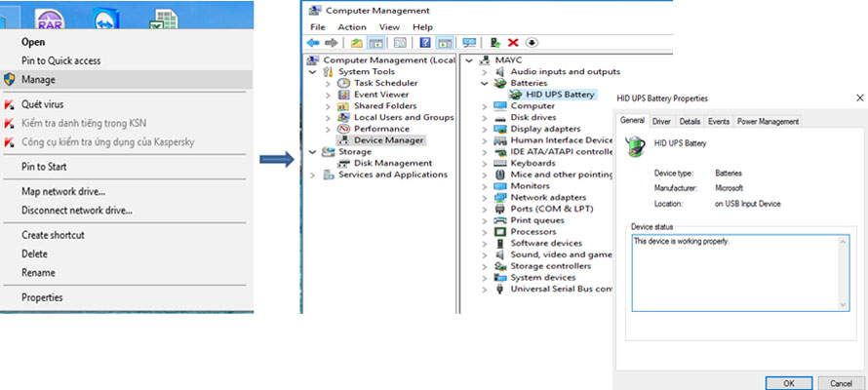Click the Performance icon in tree

click(344, 129)
